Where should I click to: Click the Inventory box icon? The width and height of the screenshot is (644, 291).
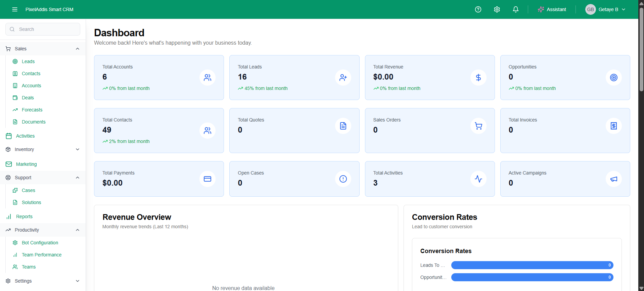(x=8, y=149)
